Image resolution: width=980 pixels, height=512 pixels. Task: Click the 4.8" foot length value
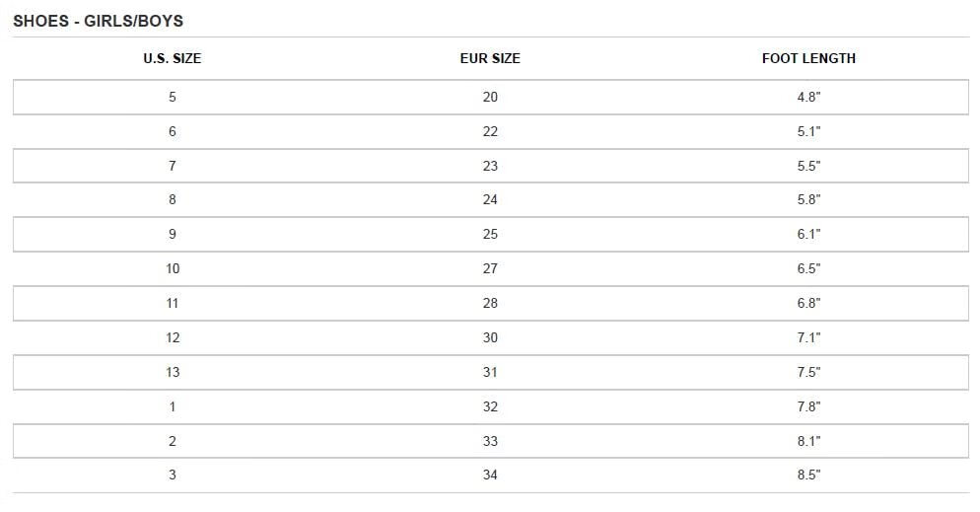808,97
